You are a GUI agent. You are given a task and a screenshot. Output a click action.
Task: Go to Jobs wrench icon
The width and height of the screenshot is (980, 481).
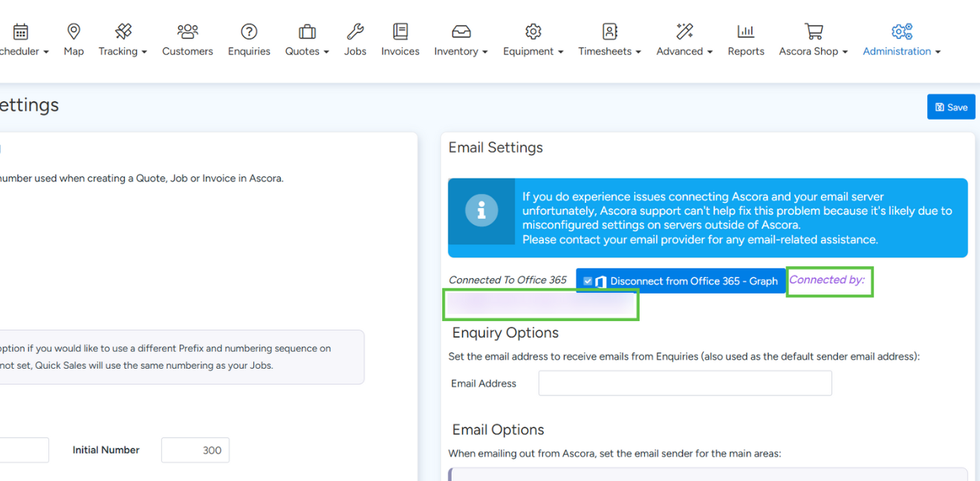(x=355, y=31)
